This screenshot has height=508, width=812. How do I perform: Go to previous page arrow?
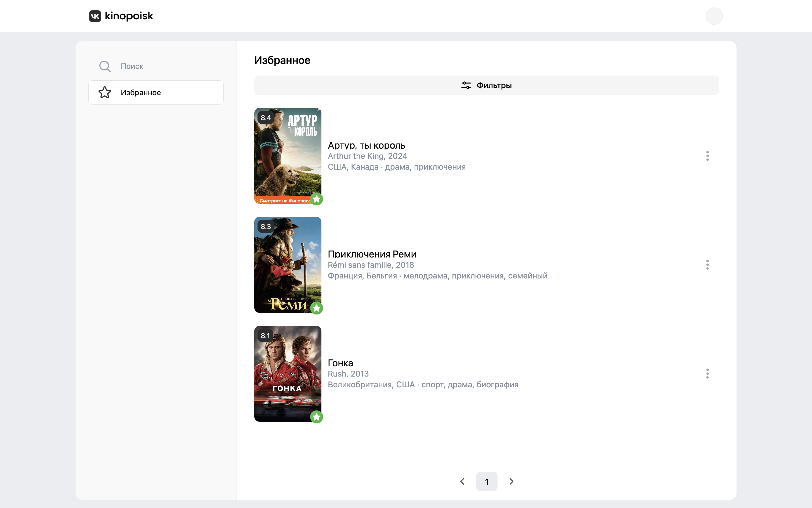click(462, 481)
